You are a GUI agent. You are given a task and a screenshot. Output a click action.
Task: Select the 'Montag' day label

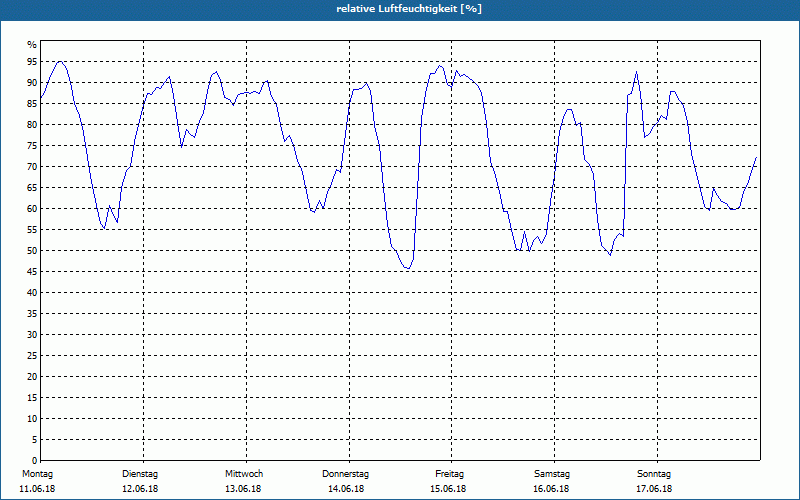(x=37, y=474)
